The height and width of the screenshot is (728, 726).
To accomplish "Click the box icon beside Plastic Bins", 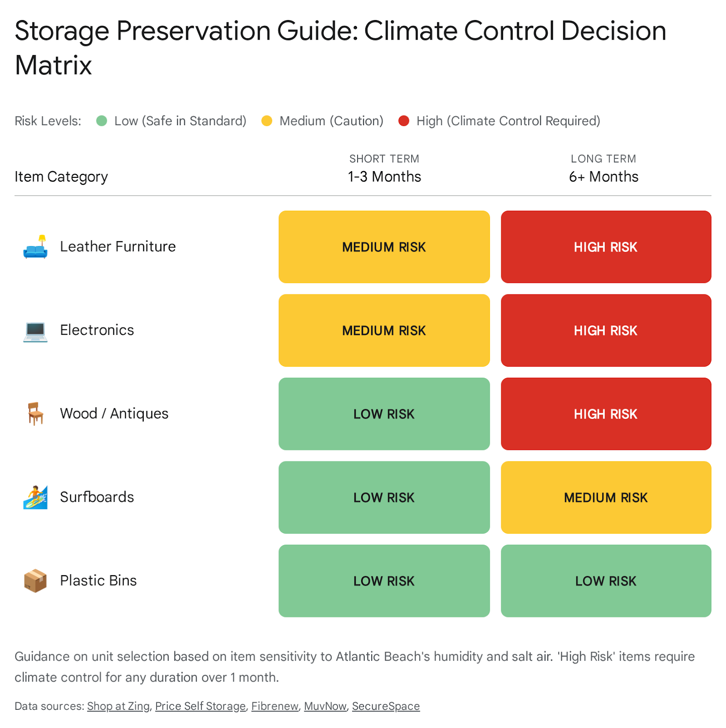I will 35,581.
